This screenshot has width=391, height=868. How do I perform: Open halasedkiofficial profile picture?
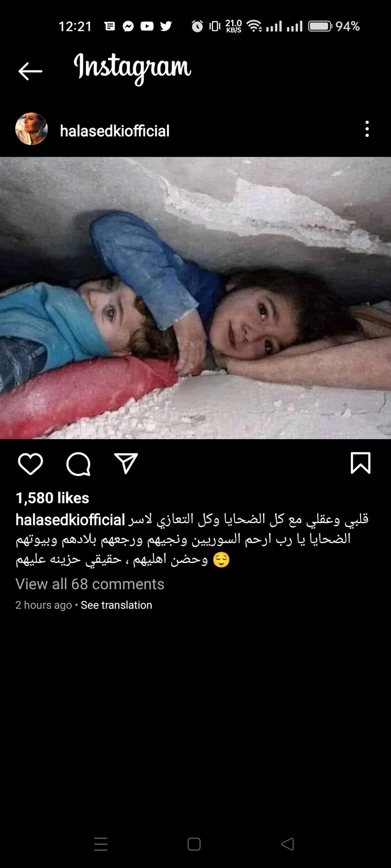[x=32, y=129]
